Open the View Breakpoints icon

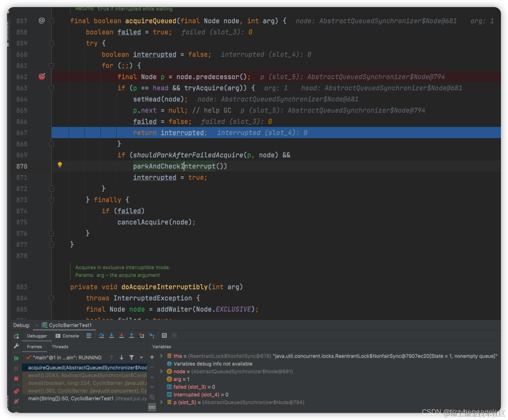(16, 391)
